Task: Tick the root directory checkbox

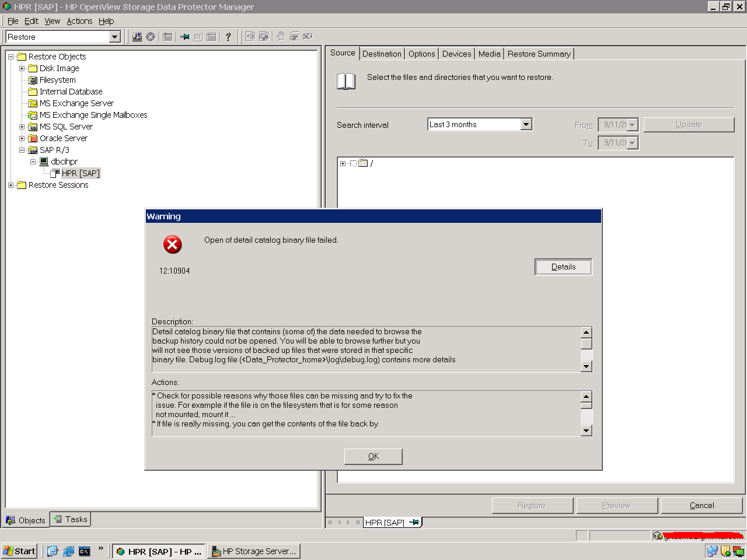Action: [353, 163]
